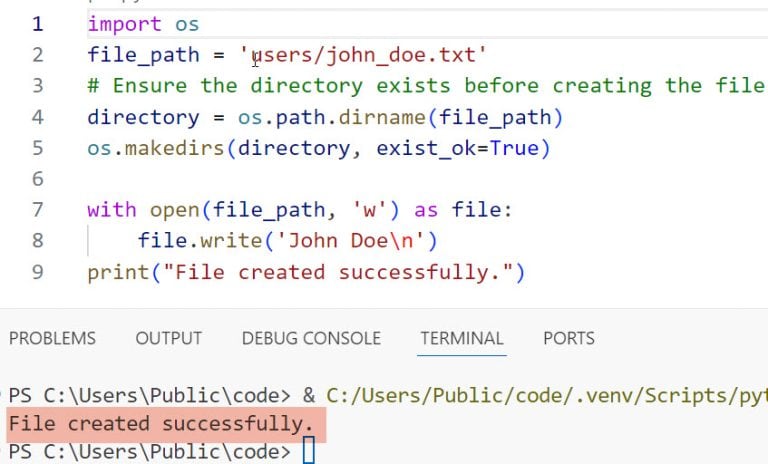Activate the TERMINAL tab
The image size is (768, 464).
click(x=462, y=338)
